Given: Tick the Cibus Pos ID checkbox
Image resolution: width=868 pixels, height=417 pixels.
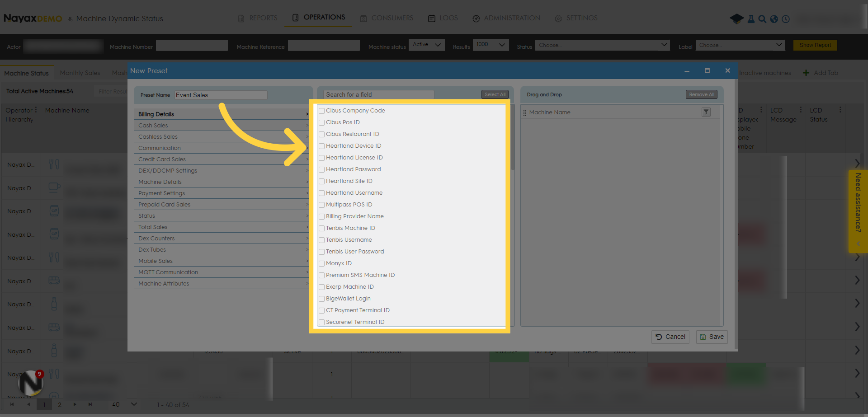Looking at the screenshot, I should pyautogui.click(x=321, y=122).
